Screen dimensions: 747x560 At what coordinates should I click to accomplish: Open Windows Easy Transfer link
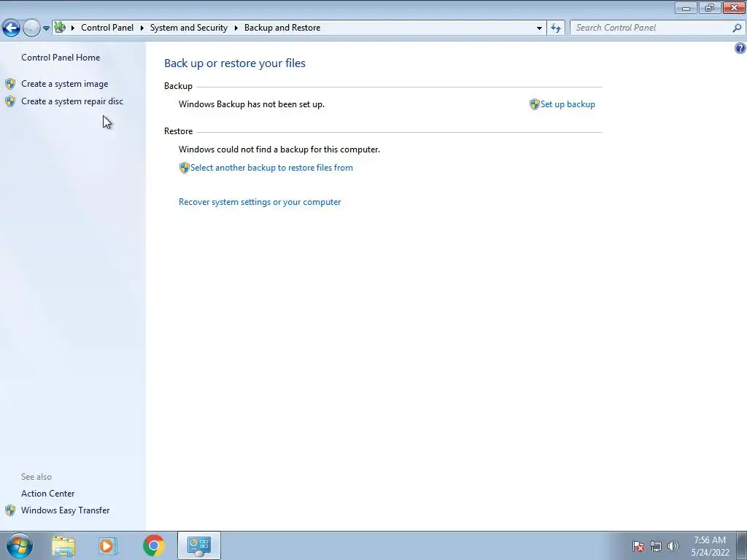[65, 510]
